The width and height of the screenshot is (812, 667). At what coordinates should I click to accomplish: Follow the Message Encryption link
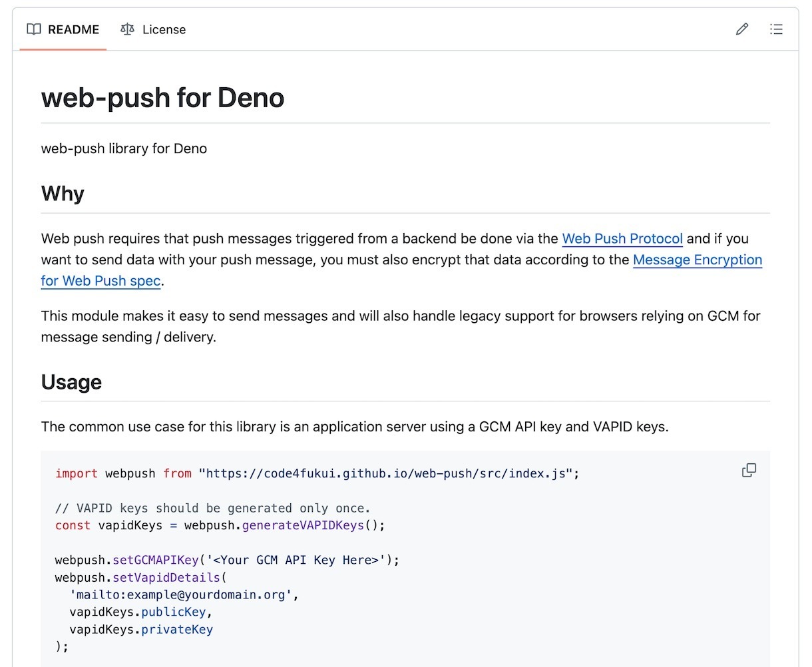[697, 260]
